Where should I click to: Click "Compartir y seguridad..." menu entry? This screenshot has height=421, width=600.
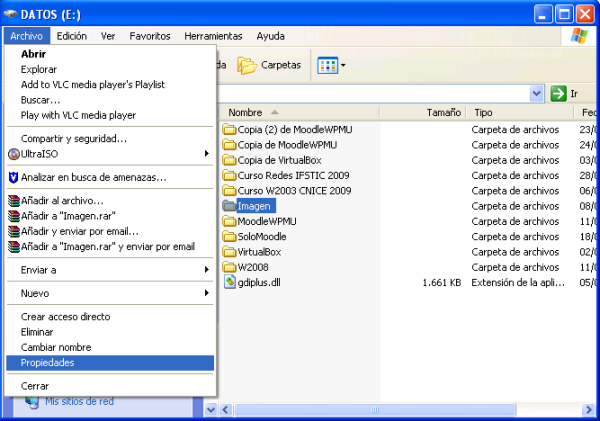coord(73,138)
